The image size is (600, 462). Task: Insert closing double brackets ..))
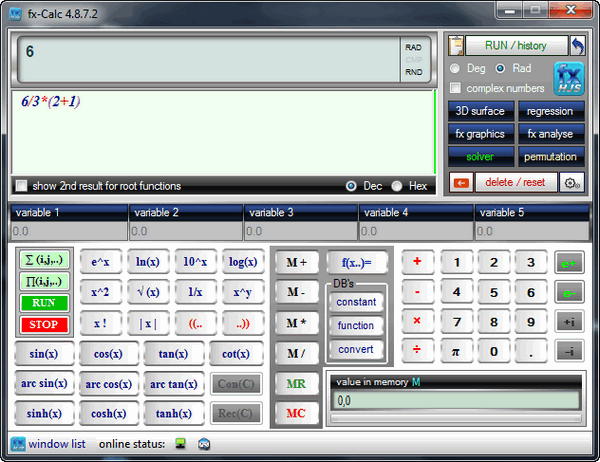(243, 323)
